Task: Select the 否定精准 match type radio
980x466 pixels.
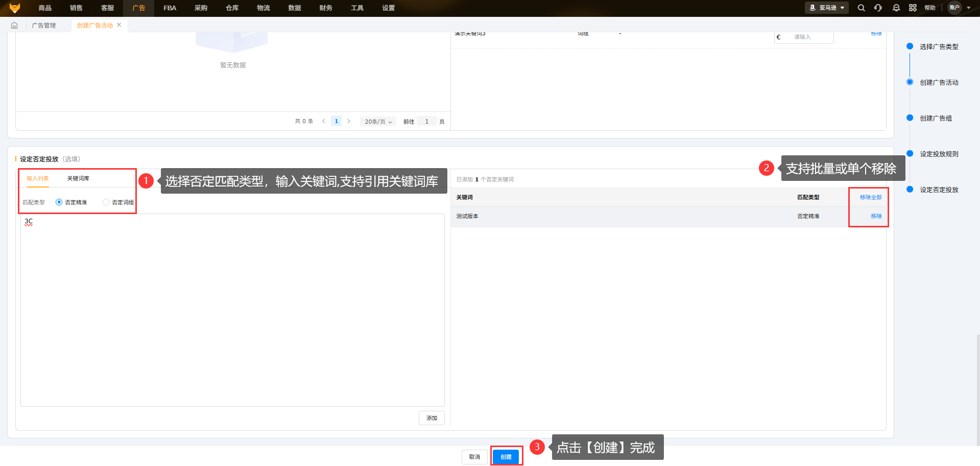Action: 59,202
